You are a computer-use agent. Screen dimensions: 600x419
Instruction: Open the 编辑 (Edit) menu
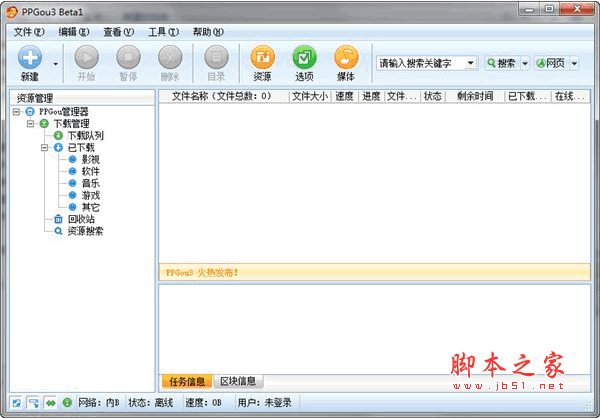tap(73, 32)
